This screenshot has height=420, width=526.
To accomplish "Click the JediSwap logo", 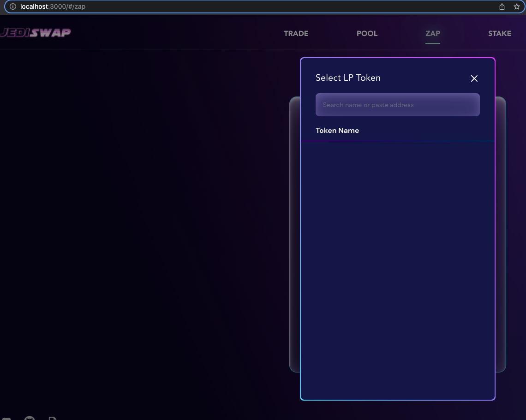I will [36, 32].
